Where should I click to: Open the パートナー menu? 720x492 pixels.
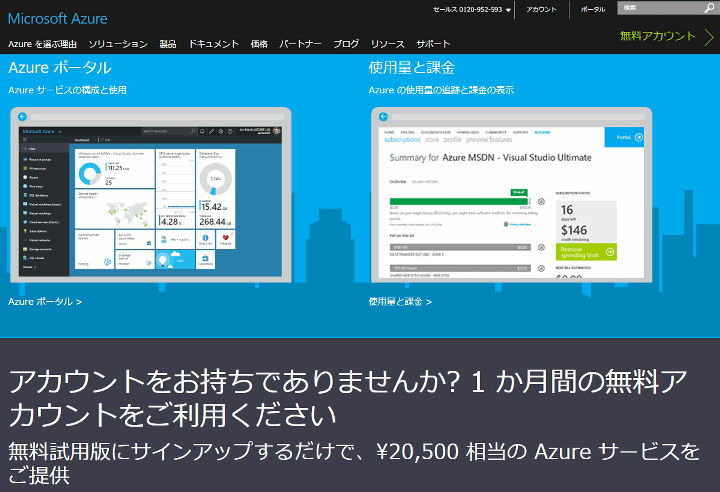pyautogui.click(x=300, y=44)
